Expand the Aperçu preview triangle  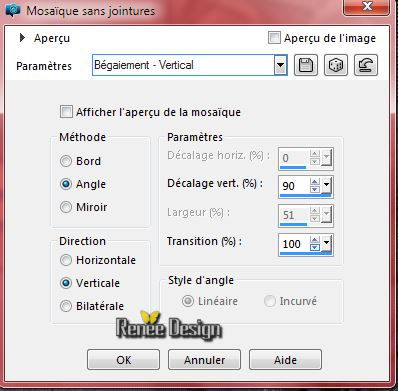tap(22, 37)
